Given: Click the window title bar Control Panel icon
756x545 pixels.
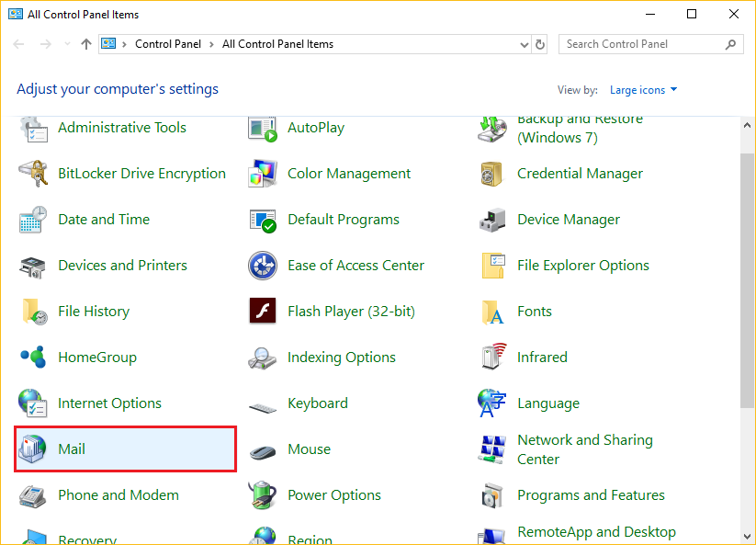Looking at the screenshot, I should point(16,14).
